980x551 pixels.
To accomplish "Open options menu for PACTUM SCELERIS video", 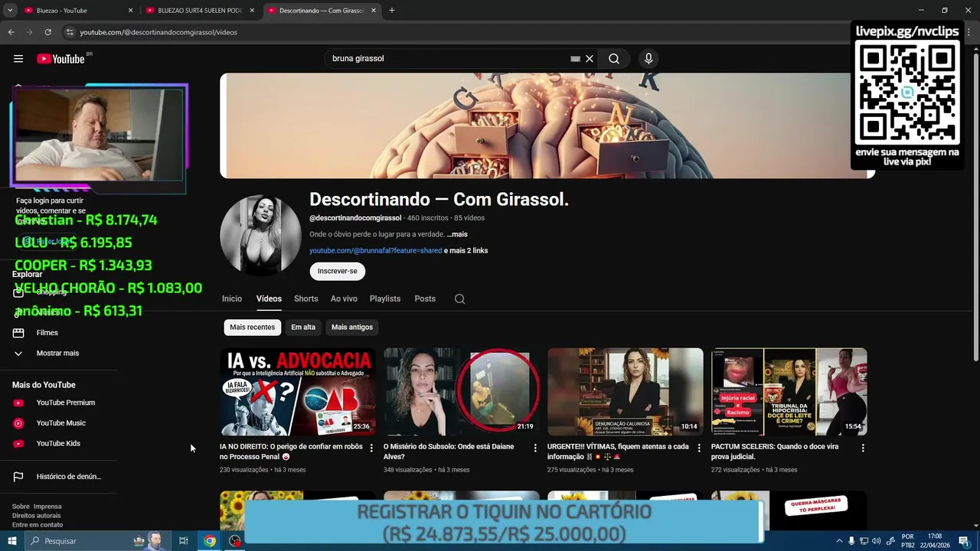I will point(863,448).
